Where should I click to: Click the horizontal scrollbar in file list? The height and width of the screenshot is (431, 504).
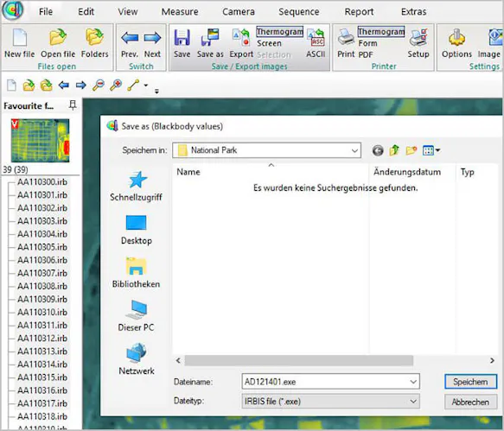299,361
